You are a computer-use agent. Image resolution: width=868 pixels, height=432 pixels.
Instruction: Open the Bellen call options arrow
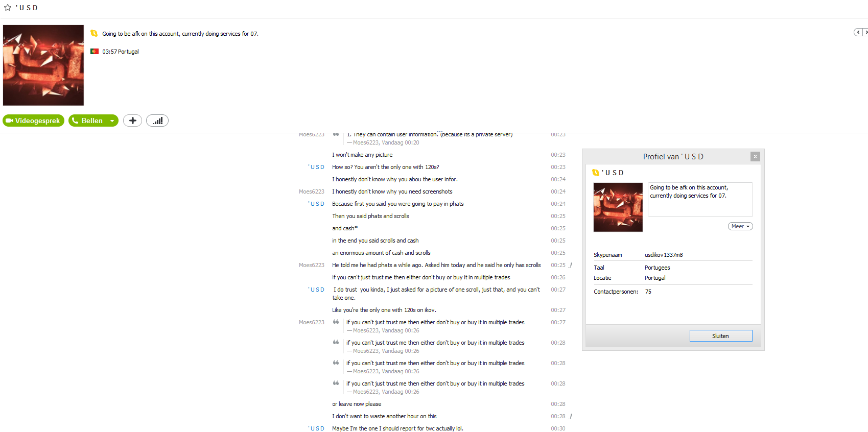(112, 121)
